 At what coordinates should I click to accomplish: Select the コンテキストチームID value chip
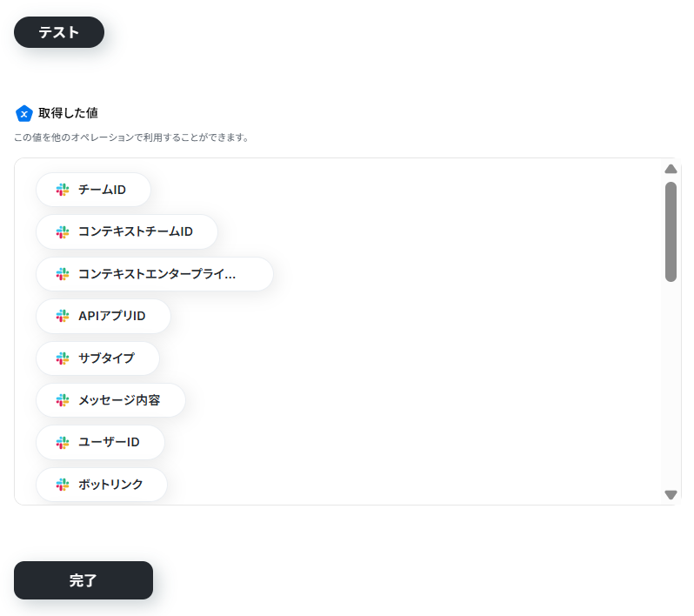(127, 231)
